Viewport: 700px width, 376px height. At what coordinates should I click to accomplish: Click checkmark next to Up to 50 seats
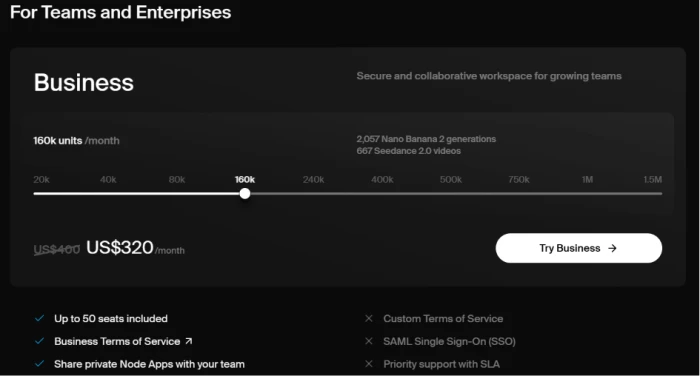click(x=39, y=318)
